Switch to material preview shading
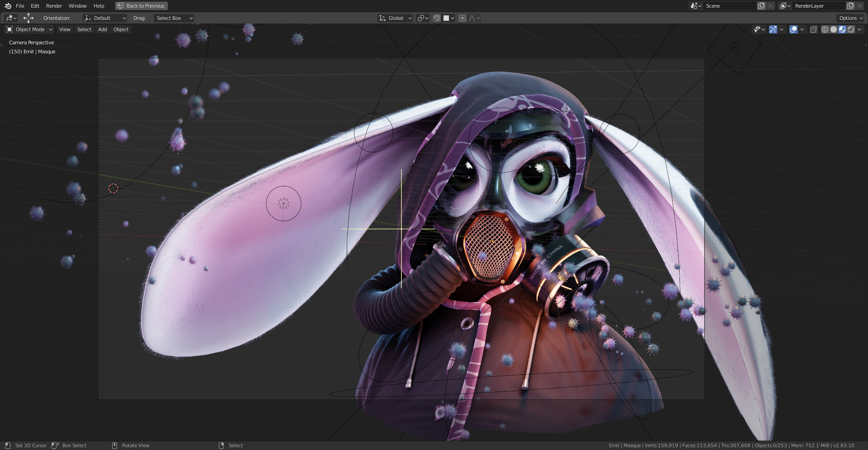Viewport: 868px width, 450px height. [842, 29]
